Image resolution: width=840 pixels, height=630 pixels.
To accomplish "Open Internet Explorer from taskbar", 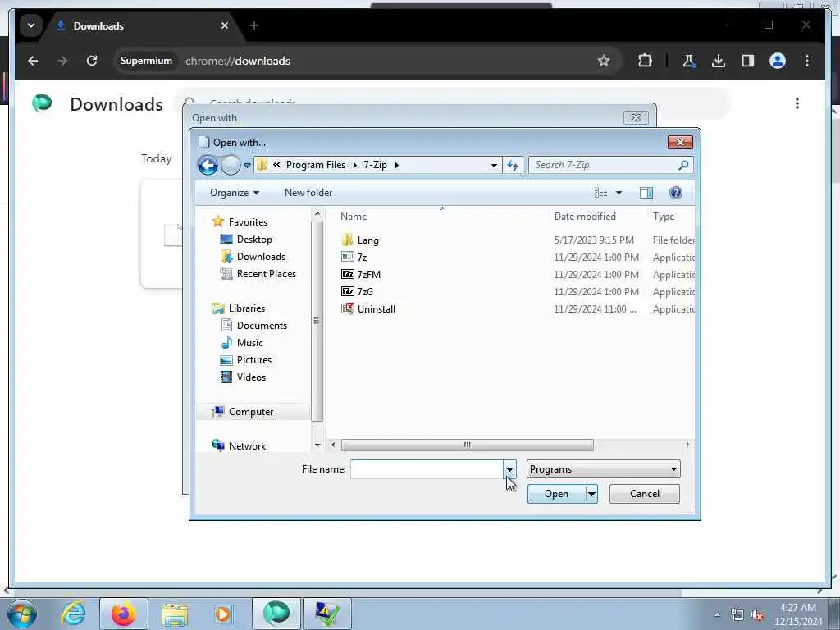I will pyautogui.click(x=73, y=614).
